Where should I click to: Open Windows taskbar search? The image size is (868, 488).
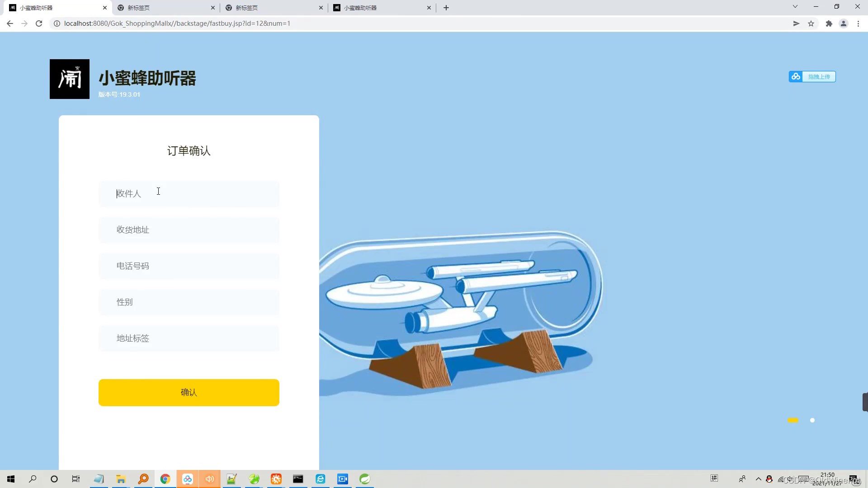pos(33,479)
